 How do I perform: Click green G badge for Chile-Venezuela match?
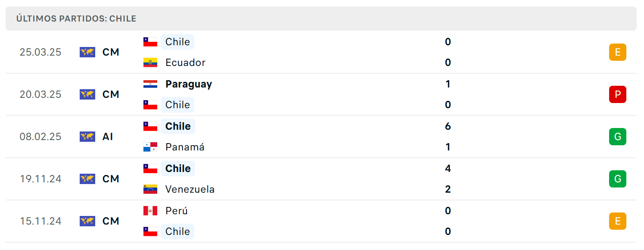point(618,179)
